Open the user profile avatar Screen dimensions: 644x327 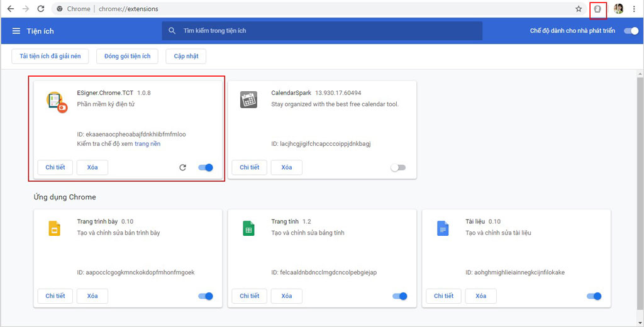pos(619,9)
